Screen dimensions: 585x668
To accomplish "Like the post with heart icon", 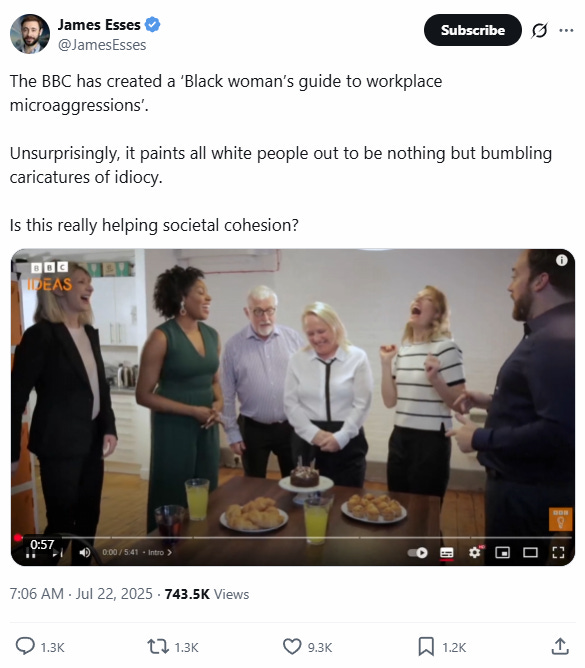I will pyautogui.click(x=292, y=646).
